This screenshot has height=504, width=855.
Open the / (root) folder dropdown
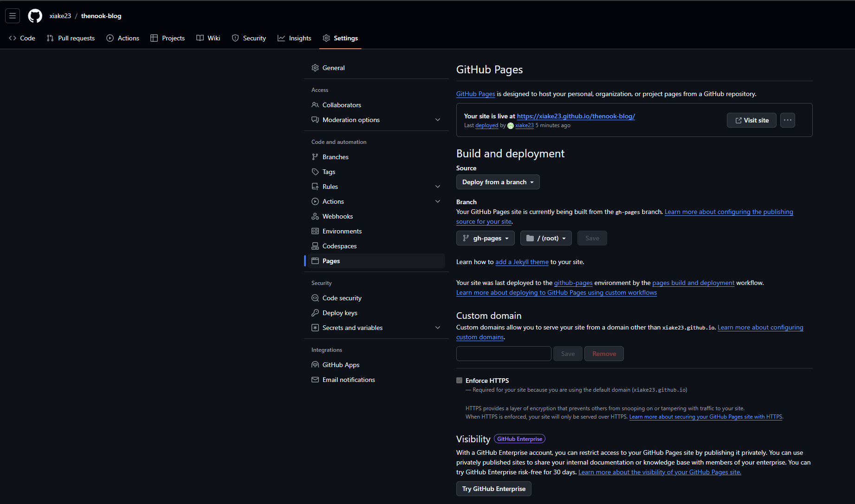click(546, 238)
